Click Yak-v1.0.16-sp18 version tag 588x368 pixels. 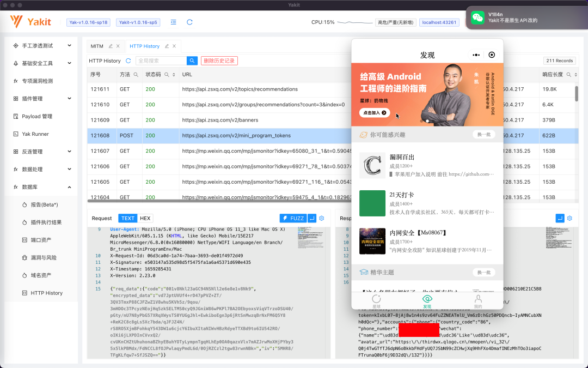pos(89,22)
